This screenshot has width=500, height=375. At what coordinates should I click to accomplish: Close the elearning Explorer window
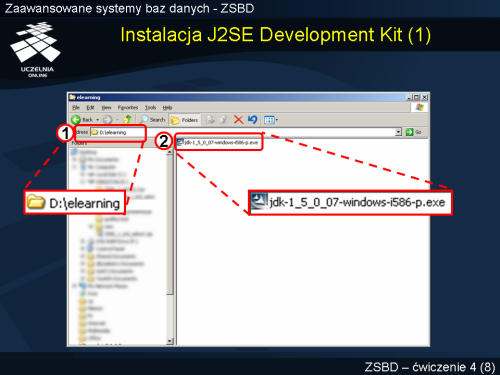(424, 97)
